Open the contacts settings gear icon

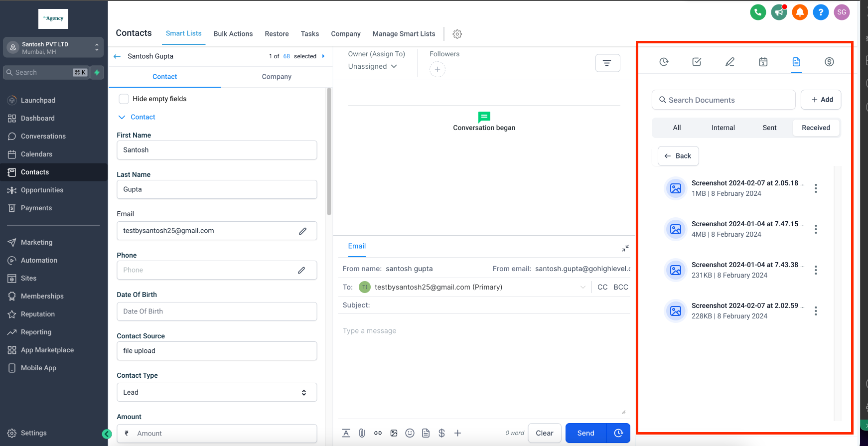[x=457, y=34]
